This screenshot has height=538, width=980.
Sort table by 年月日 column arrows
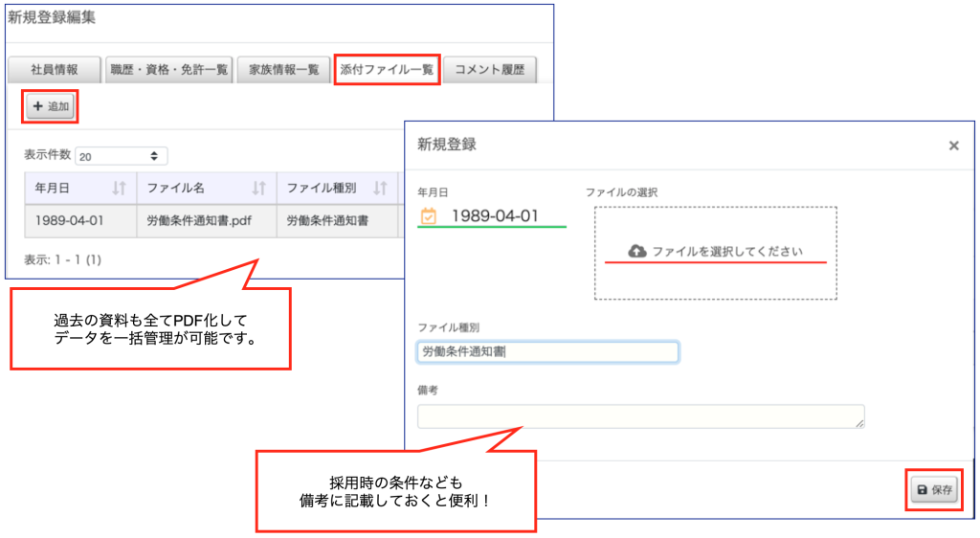119,189
